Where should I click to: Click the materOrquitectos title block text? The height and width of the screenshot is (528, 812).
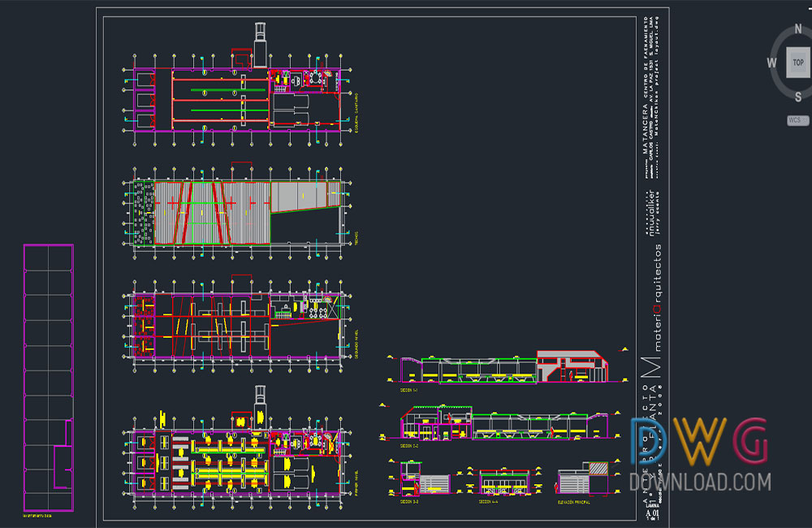[x=657, y=298]
